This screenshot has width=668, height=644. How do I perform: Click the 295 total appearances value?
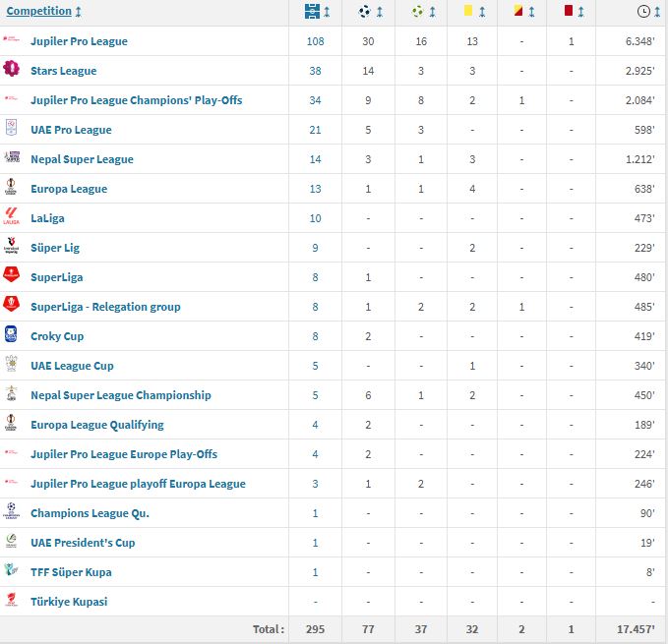(x=315, y=629)
